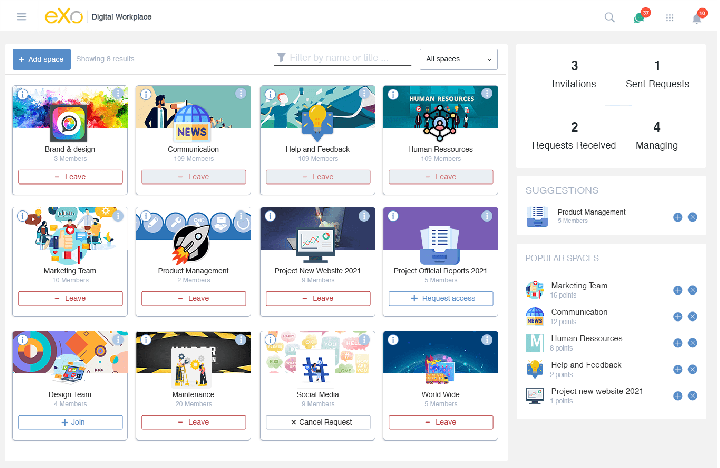The height and width of the screenshot is (468, 720).
Task: Click plus icon next to Product Management suggestion
Action: (x=678, y=217)
